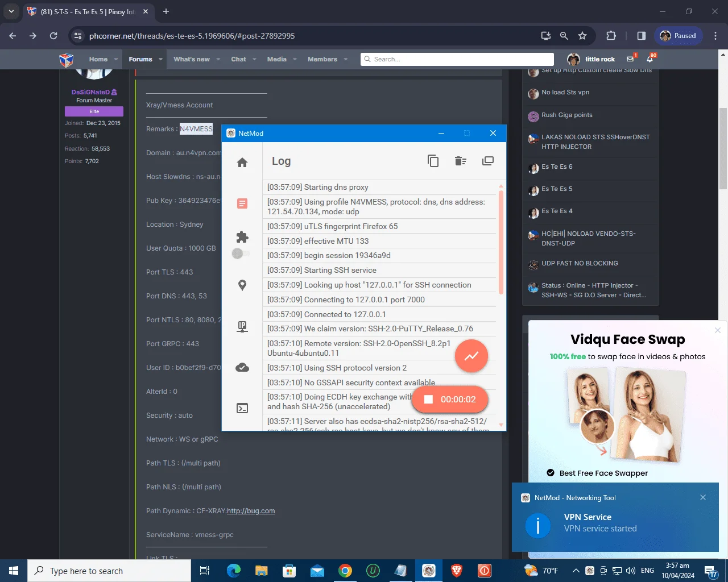
Task: Close the Es Te Es 5 browser tab
Action: point(146,11)
